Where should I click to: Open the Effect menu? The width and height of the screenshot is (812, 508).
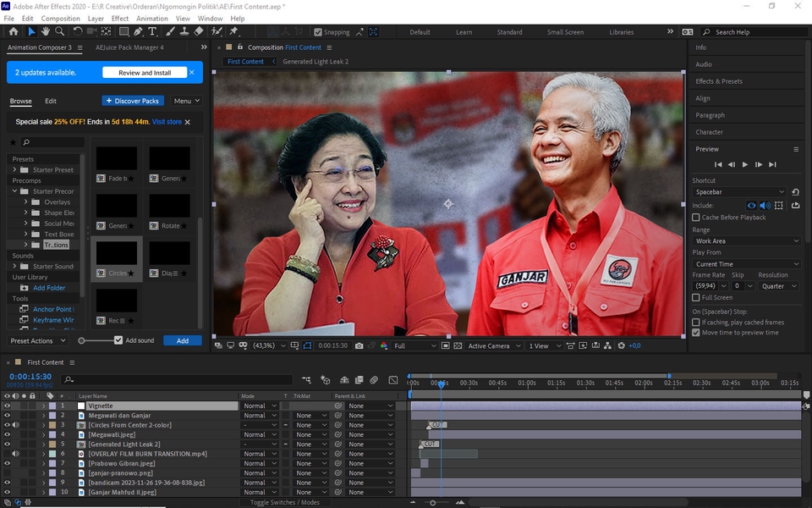(118, 18)
